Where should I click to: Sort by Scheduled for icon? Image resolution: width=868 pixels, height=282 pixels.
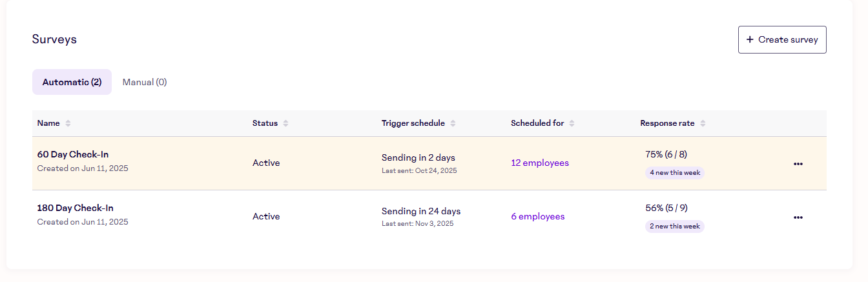click(x=572, y=123)
